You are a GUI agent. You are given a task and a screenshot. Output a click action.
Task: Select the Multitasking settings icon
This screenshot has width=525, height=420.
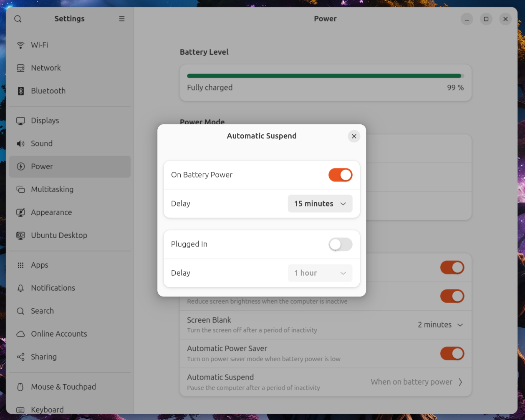[20, 189]
